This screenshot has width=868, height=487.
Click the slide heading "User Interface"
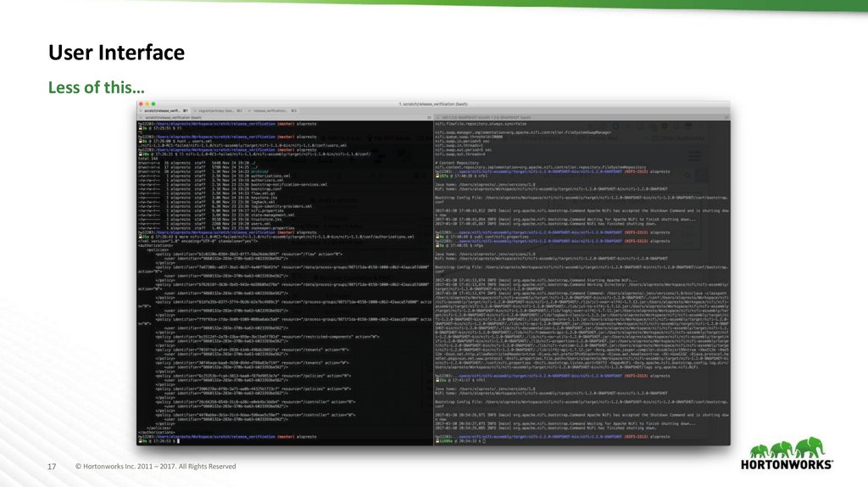click(116, 53)
